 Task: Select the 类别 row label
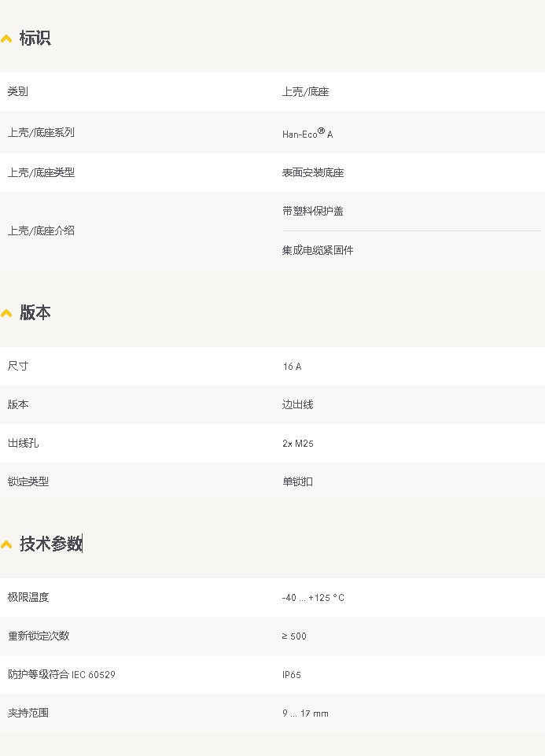click(x=18, y=91)
